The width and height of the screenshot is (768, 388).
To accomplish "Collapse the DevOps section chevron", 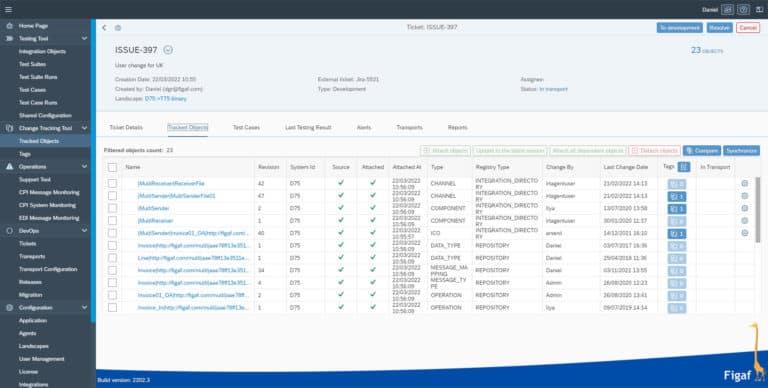I will pyautogui.click(x=84, y=231).
